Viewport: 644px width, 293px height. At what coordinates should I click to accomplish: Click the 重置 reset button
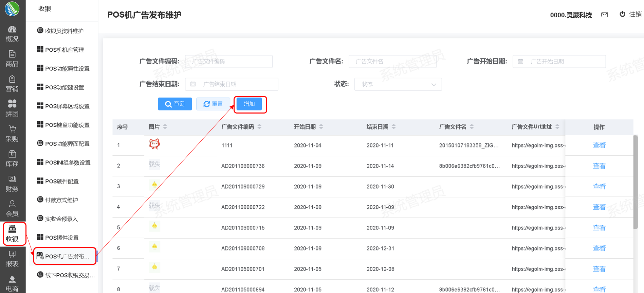(213, 104)
